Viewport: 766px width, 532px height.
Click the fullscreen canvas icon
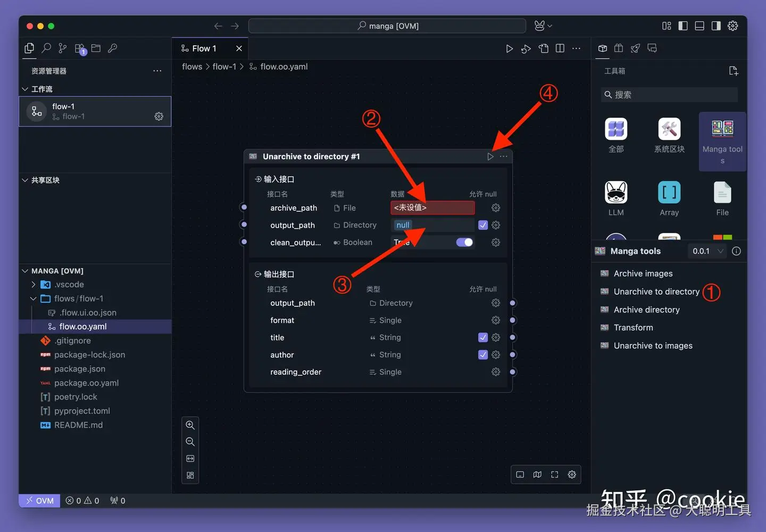click(554, 475)
